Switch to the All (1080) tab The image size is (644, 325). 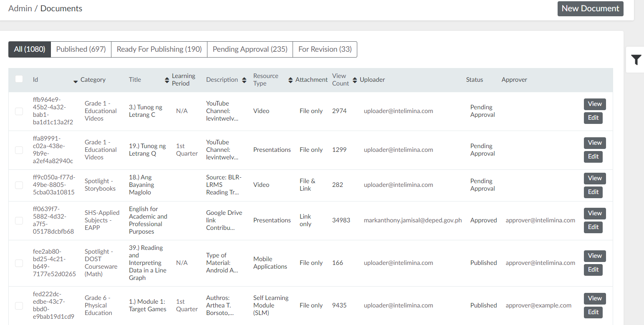pyautogui.click(x=30, y=49)
